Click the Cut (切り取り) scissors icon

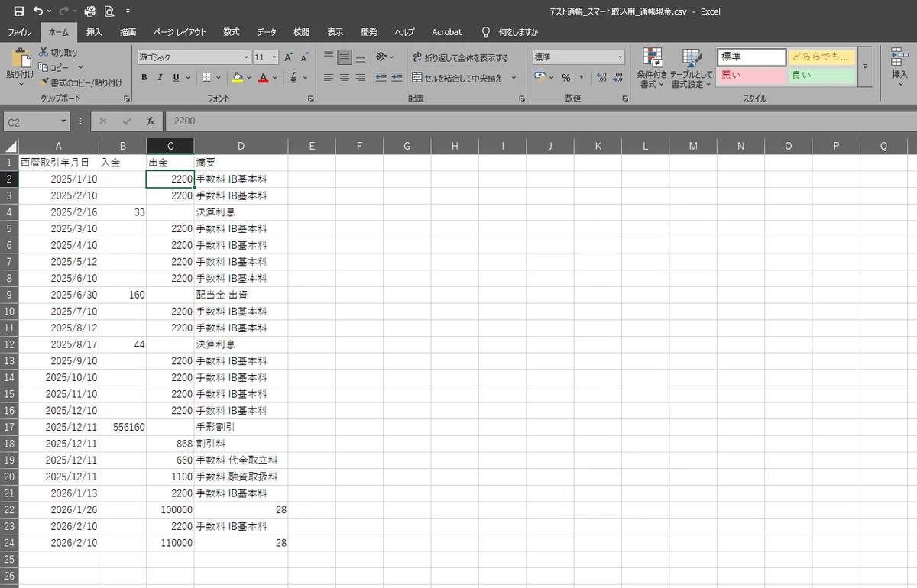44,52
